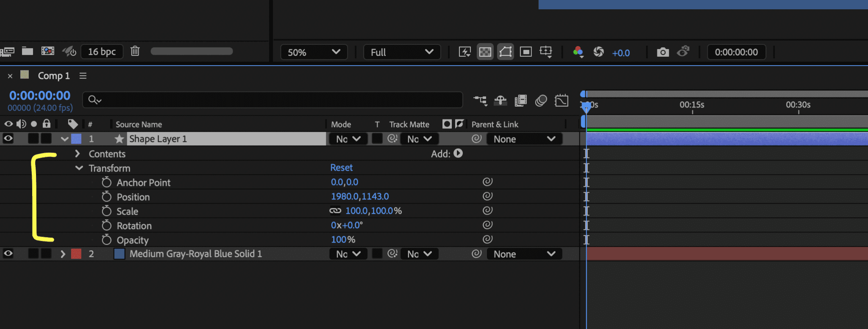Open channel and color management settings
This screenshot has height=329, width=868.
[x=578, y=52]
